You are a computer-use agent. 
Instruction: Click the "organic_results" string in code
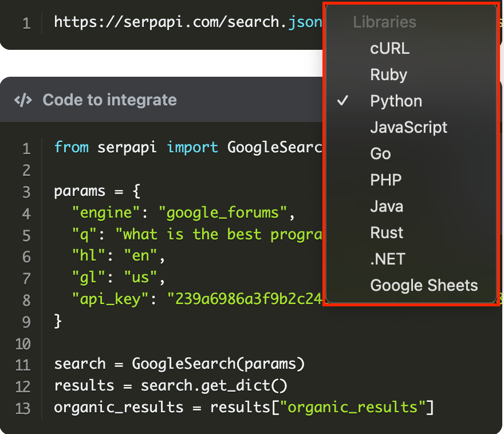352,408
